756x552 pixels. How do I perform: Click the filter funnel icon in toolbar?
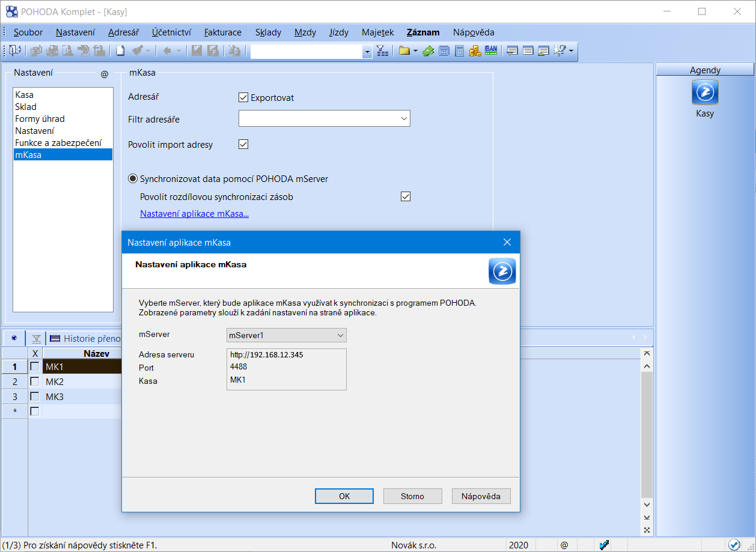coord(382,51)
